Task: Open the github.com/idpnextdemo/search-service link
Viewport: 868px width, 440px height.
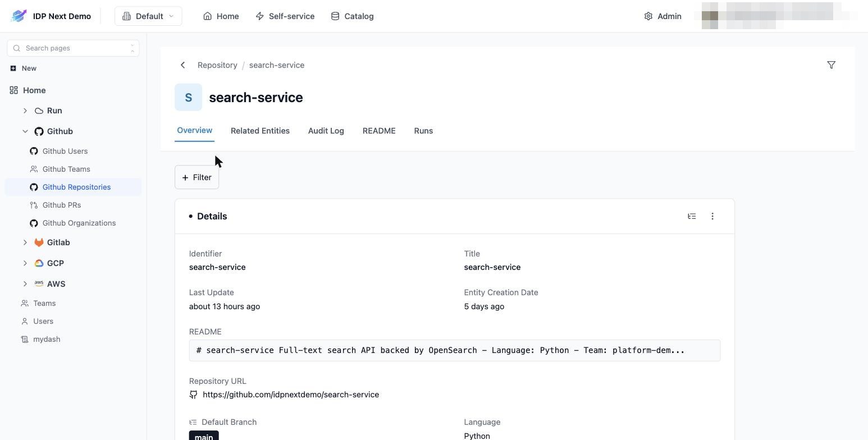Action: click(291, 395)
